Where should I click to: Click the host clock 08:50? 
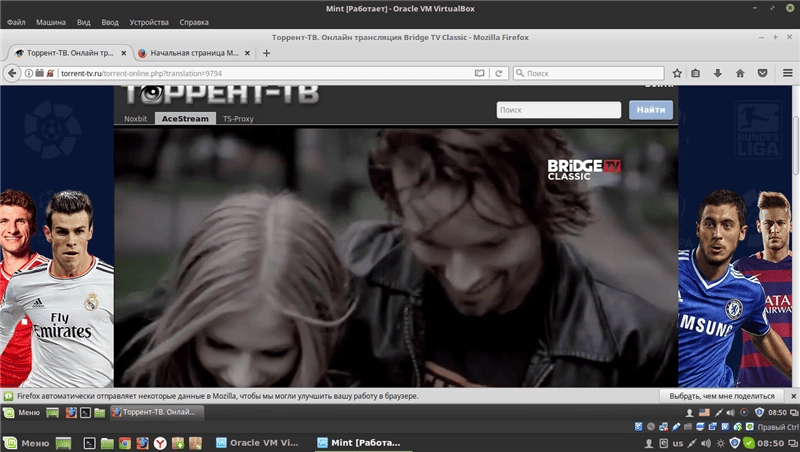point(773,443)
